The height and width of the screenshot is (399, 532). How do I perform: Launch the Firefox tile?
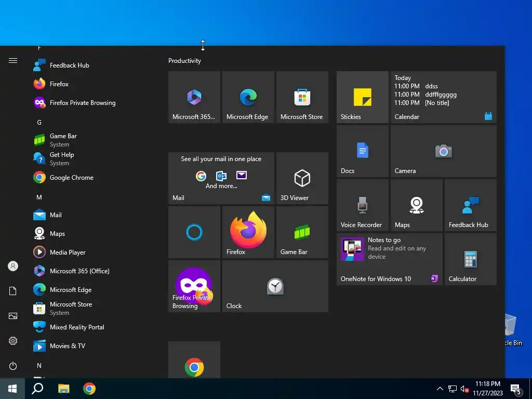[248, 232]
